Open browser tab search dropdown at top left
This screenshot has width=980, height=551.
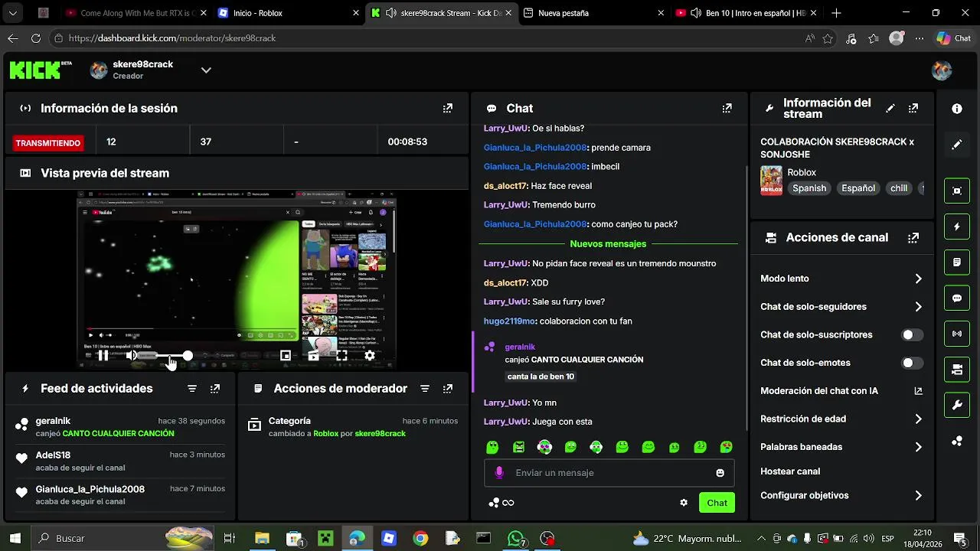[13, 13]
